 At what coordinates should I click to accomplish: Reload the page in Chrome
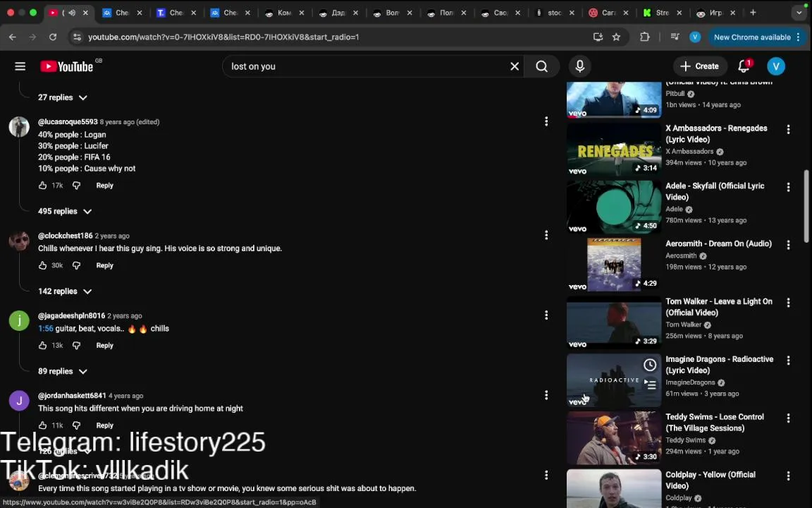(x=53, y=37)
